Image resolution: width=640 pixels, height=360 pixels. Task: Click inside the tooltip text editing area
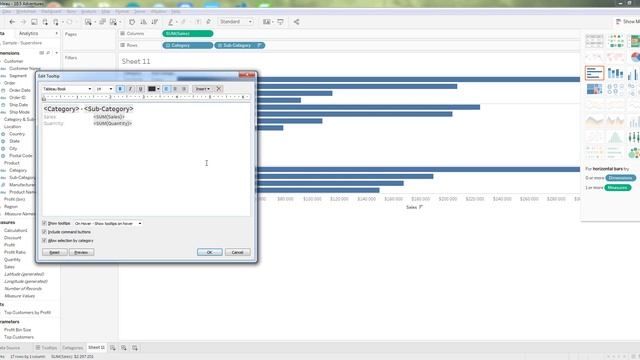pyautogui.click(x=146, y=160)
